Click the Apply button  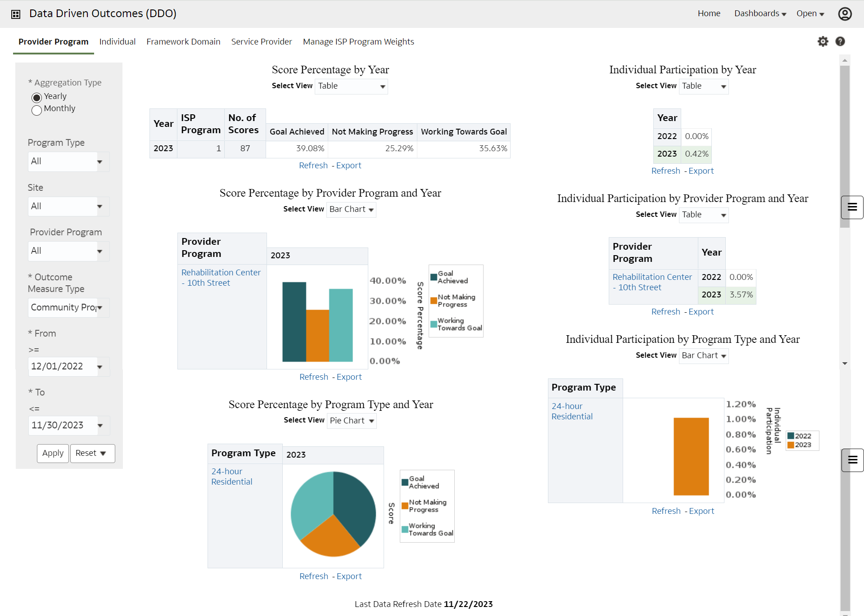(x=52, y=453)
